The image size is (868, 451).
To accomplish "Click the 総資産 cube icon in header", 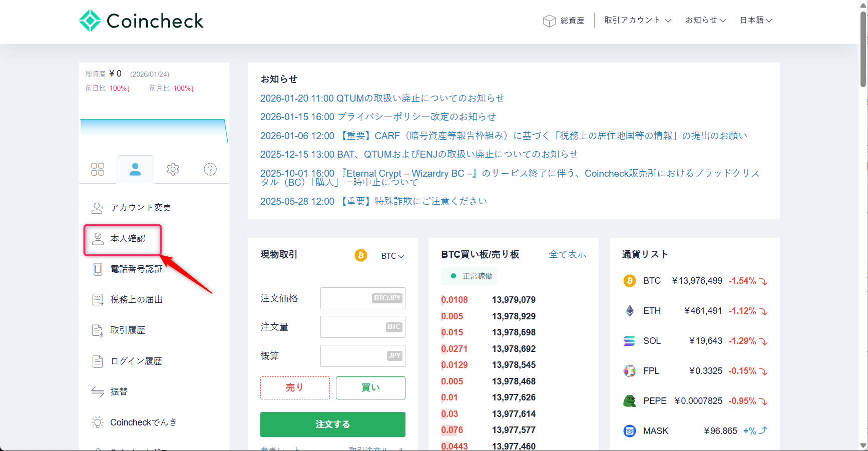I will (x=549, y=21).
